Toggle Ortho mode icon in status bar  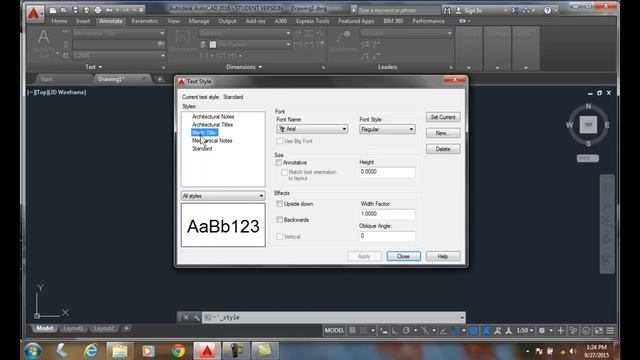point(395,331)
